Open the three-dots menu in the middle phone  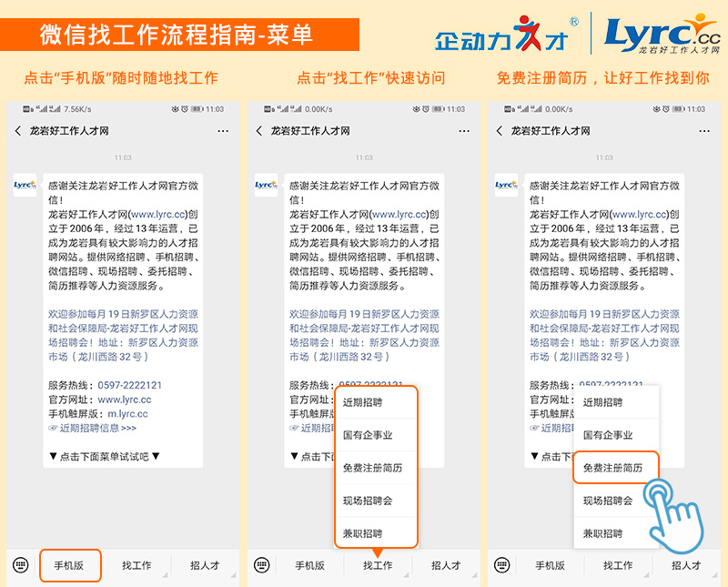(464, 131)
